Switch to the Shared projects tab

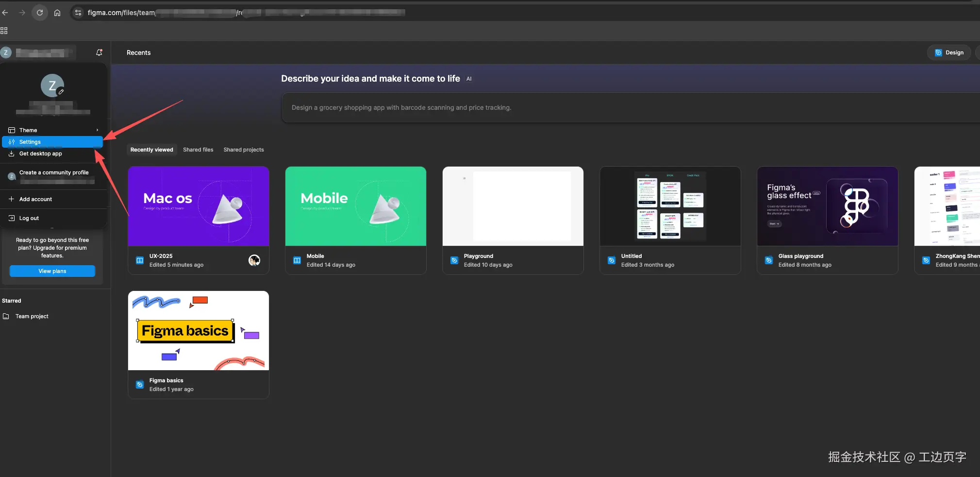244,150
